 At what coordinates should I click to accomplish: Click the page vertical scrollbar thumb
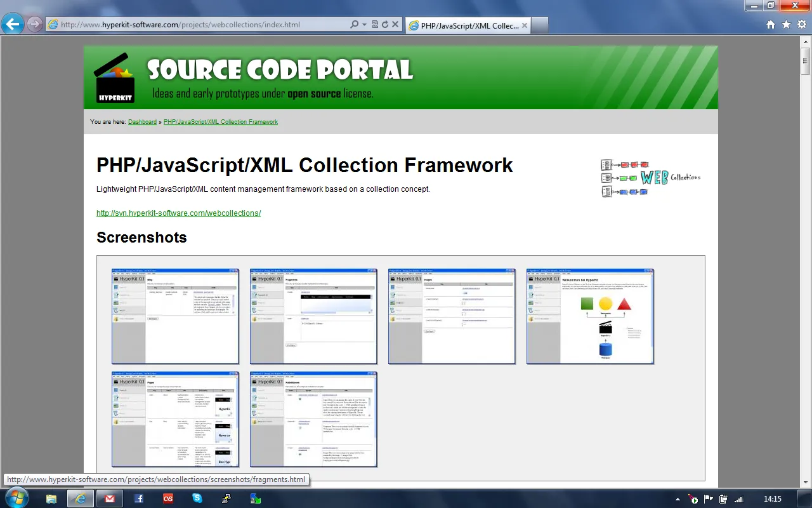[x=806, y=62]
